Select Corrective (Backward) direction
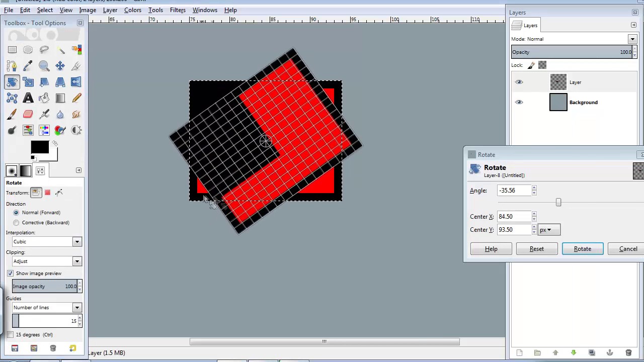Image resolution: width=644 pixels, height=362 pixels. pyautogui.click(x=16, y=223)
